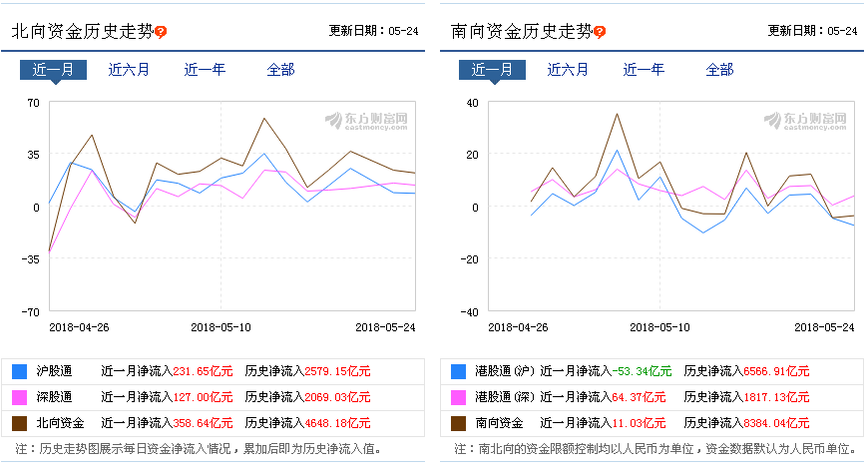Click 2018-05-10 date label on southbound chart
The height and width of the screenshot is (470, 868).
tap(659, 327)
